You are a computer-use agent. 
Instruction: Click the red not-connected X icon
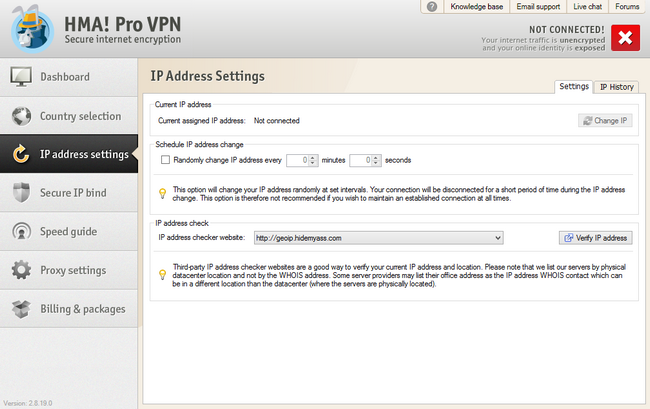click(x=625, y=38)
